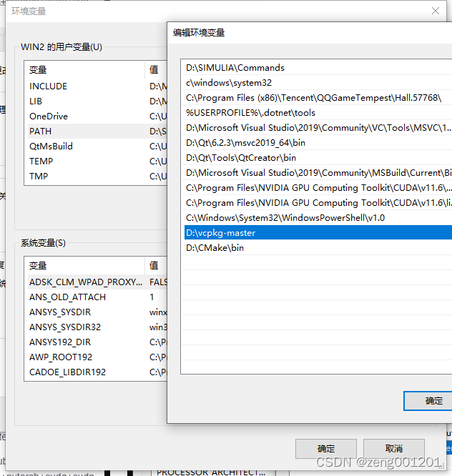452x476 pixels.
Task: Select the D:\CMake\bin path entry
Action: click(x=317, y=248)
